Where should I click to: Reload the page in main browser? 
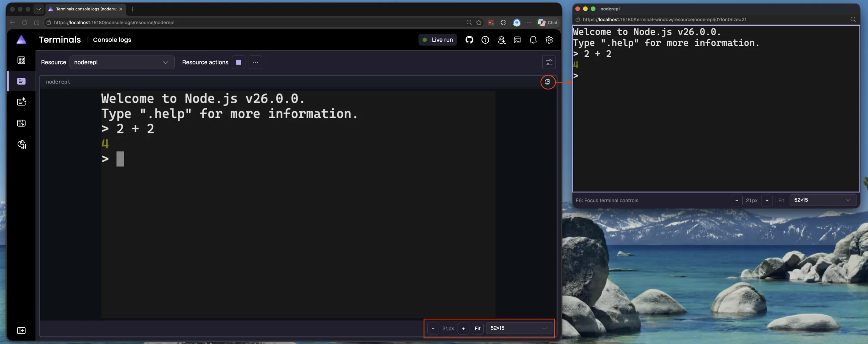click(24, 23)
